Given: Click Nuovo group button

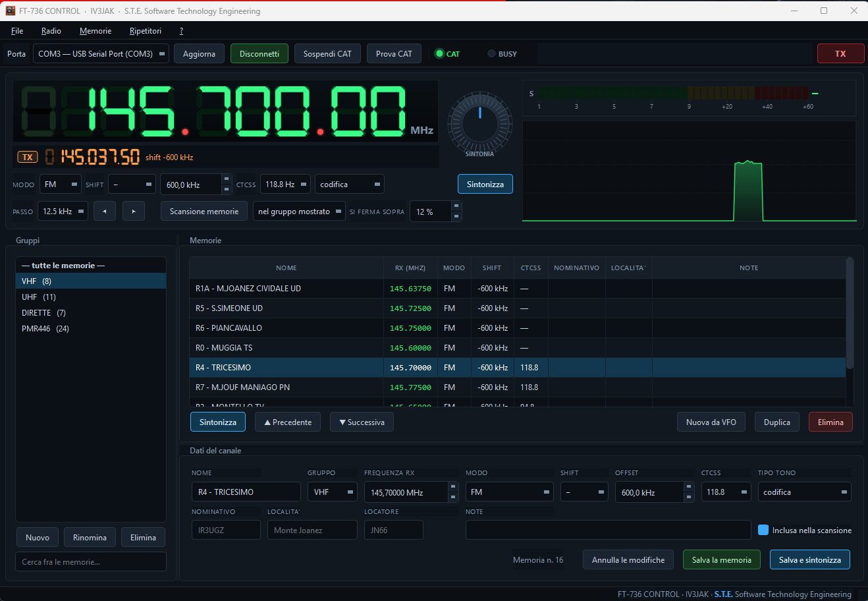Looking at the screenshot, I should (38, 538).
